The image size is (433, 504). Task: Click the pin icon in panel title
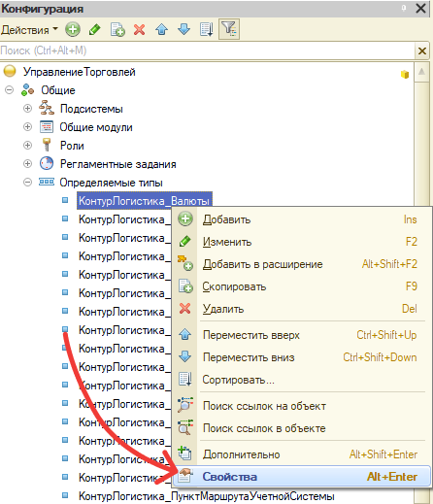[404, 8]
